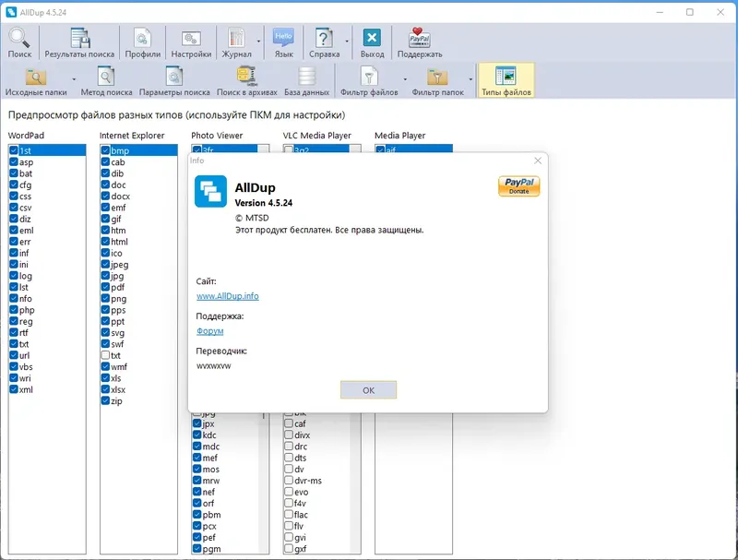Uncheck the asp checkbox in WordPad list
The width and height of the screenshot is (738, 560).
[x=14, y=161]
